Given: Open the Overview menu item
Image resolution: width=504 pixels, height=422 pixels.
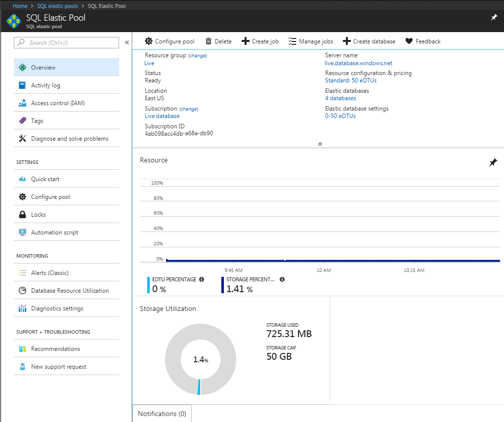Looking at the screenshot, I should (67, 67).
